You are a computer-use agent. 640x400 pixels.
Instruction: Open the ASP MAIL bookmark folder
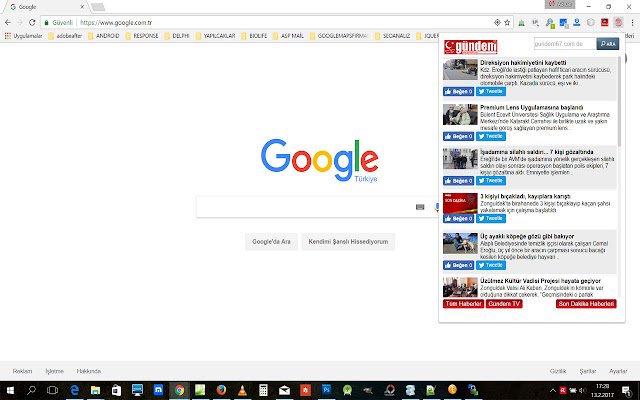(x=288, y=36)
